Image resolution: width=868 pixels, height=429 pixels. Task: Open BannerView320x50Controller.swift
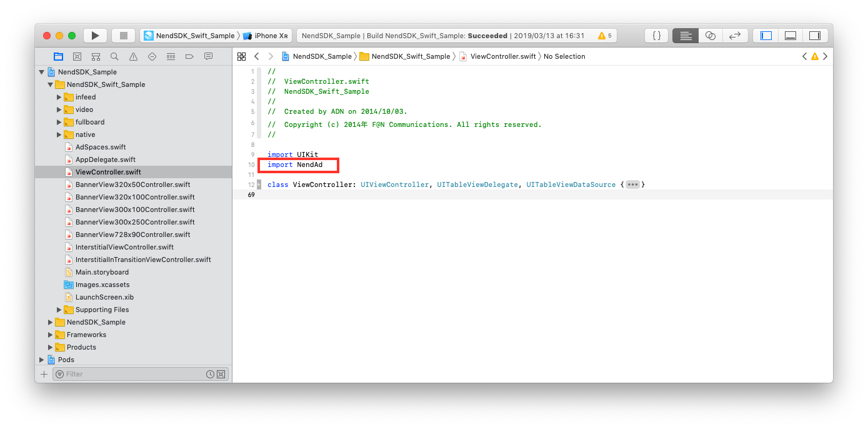click(133, 184)
